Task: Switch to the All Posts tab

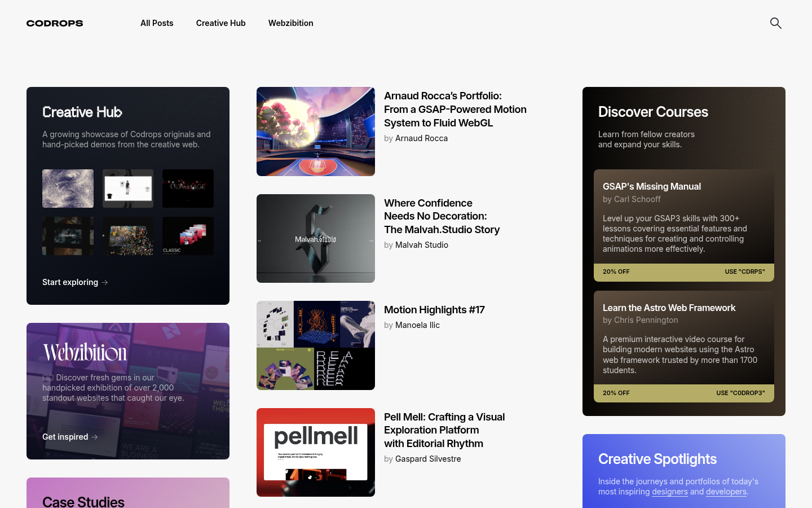Action: click(x=157, y=23)
